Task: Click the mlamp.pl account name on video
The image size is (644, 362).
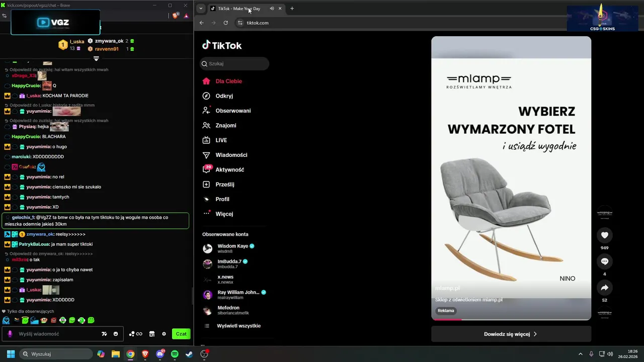Action: [x=447, y=288]
